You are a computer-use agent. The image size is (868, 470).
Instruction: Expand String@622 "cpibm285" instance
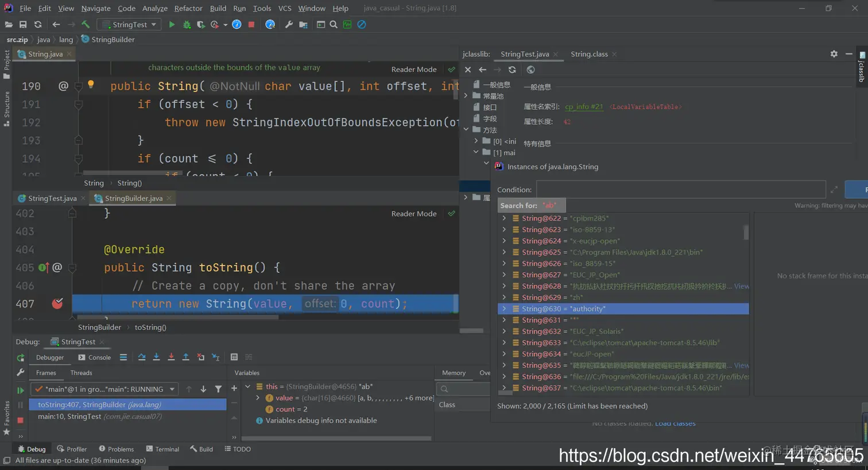pos(504,218)
